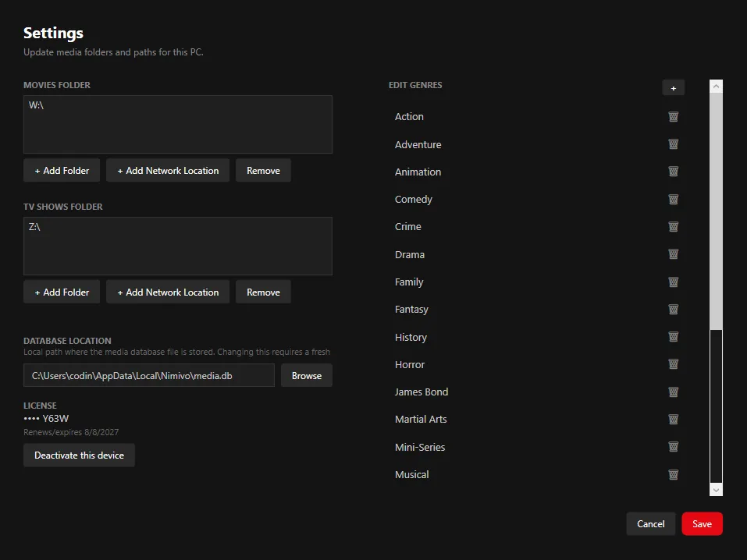Image resolution: width=747 pixels, height=560 pixels.
Task: Delete the Musical genre
Action: coord(673,475)
